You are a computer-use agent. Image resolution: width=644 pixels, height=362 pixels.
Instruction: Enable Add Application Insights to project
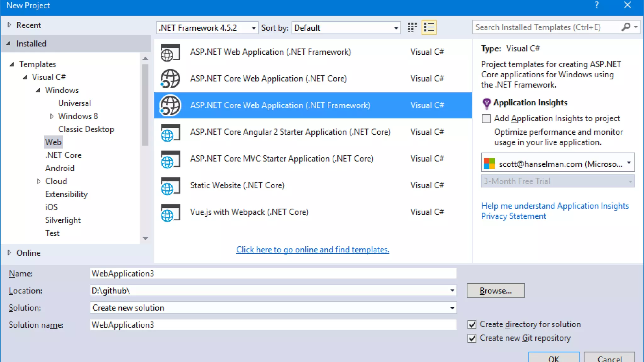click(486, 119)
